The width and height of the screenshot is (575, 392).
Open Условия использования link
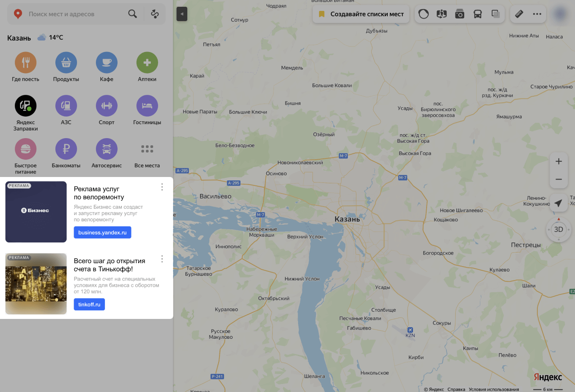[494, 389]
